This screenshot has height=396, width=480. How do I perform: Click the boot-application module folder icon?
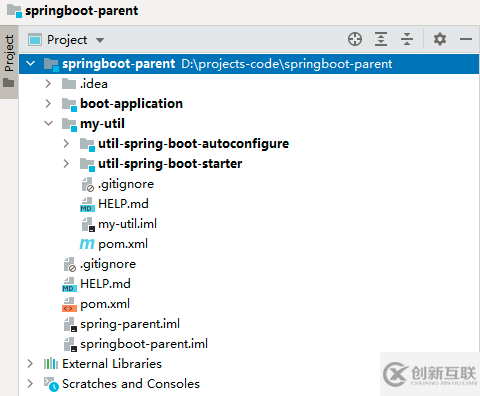pos(69,104)
